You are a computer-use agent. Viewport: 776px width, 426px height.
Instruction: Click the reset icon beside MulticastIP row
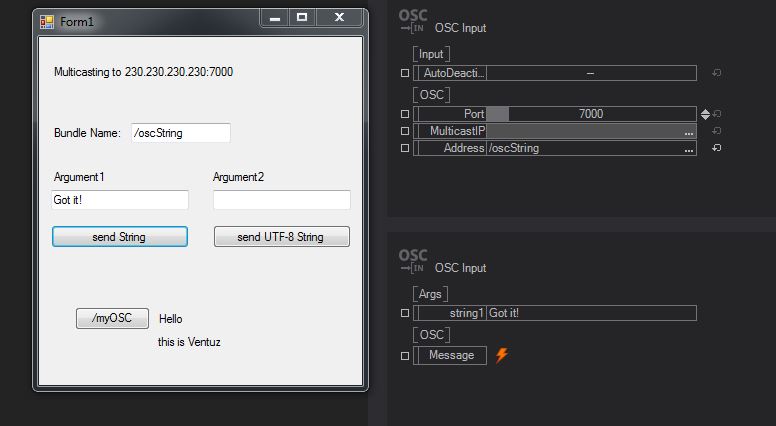[x=716, y=131]
